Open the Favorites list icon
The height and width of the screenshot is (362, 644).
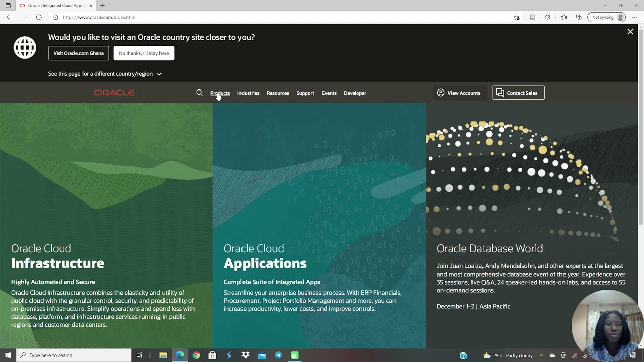[x=563, y=17]
